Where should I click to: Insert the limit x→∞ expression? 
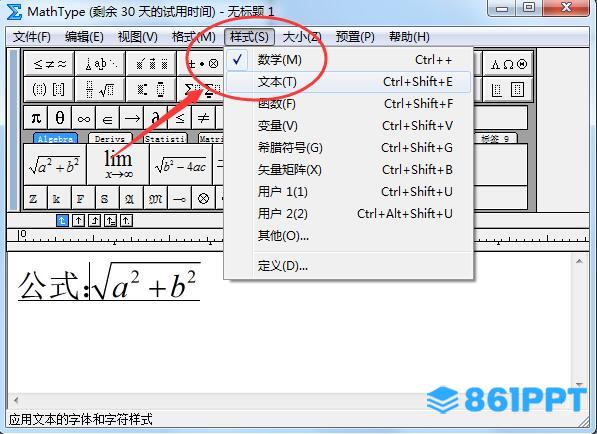coord(118,165)
